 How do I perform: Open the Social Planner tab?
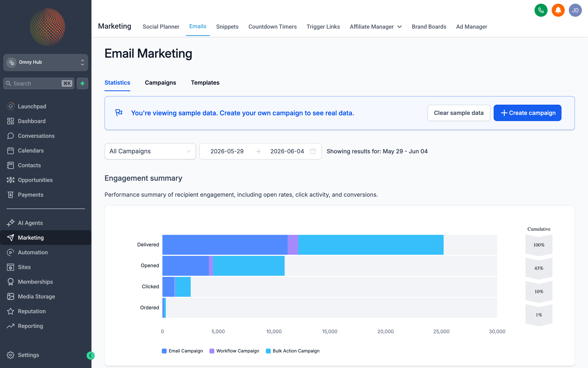(161, 27)
